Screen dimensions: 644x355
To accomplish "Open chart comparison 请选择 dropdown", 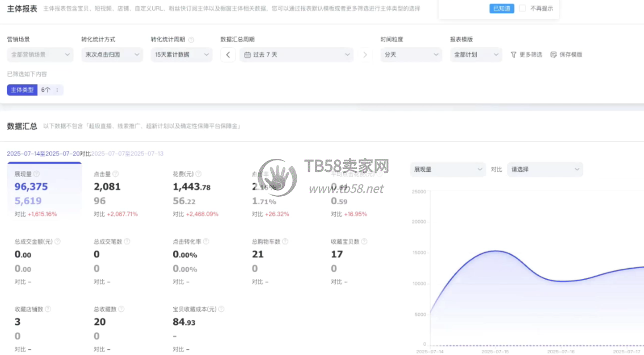I will 545,170.
